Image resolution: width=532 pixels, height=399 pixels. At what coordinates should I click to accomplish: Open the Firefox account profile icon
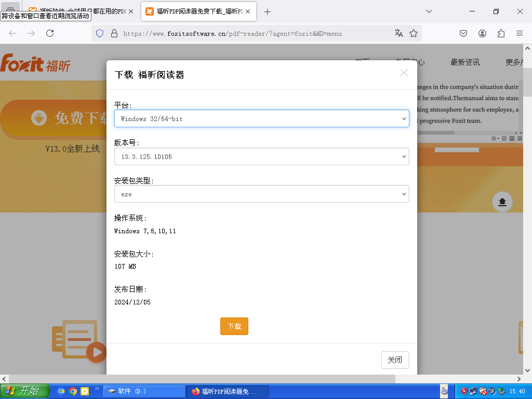pos(482,33)
